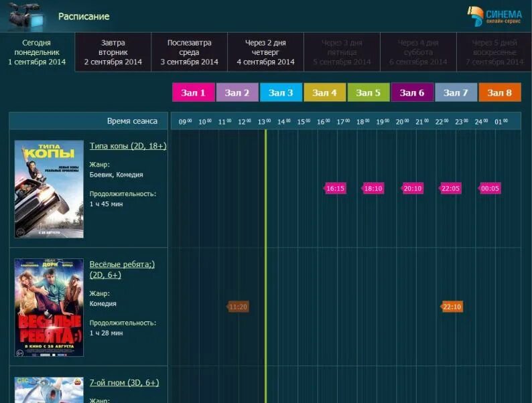Click the 01:00 hour label on timeline
Image resolution: width=532 pixels, height=403 pixels.
click(x=501, y=121)
